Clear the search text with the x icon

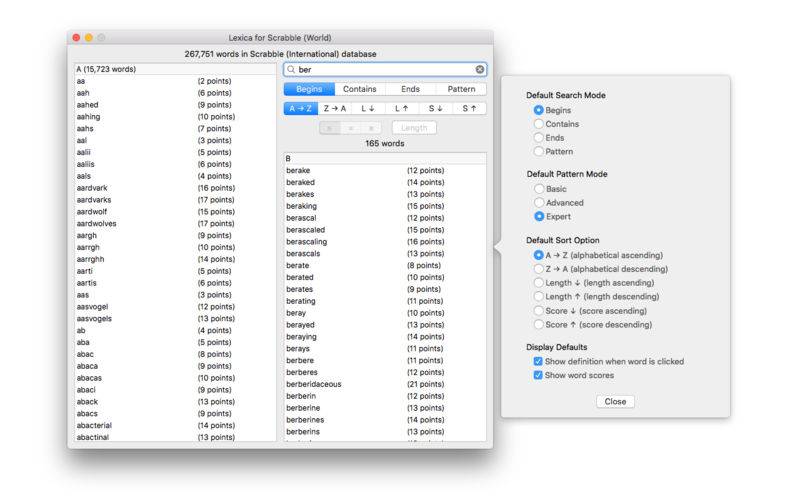click(x=480, y=69)
